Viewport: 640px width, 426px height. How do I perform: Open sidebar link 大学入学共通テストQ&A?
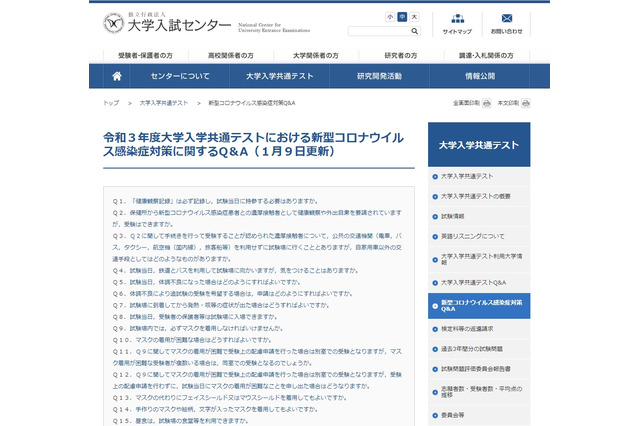[479, 282]
